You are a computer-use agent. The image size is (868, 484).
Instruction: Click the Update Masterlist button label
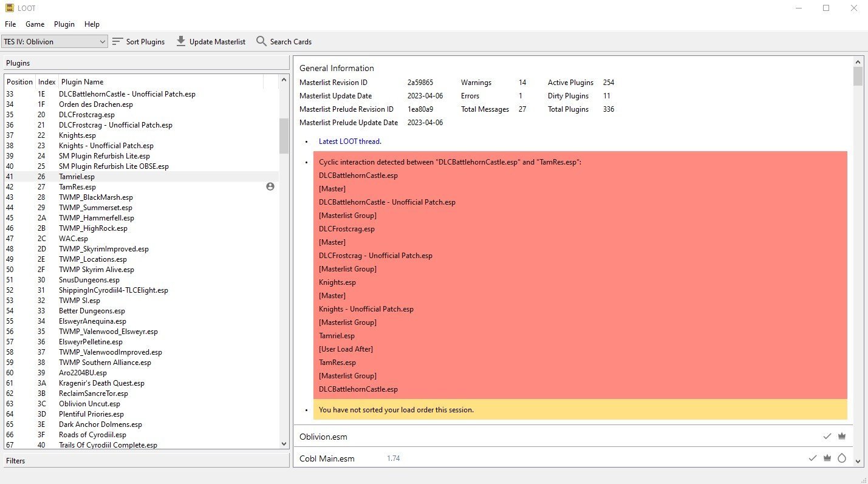[x=217, y=42]
